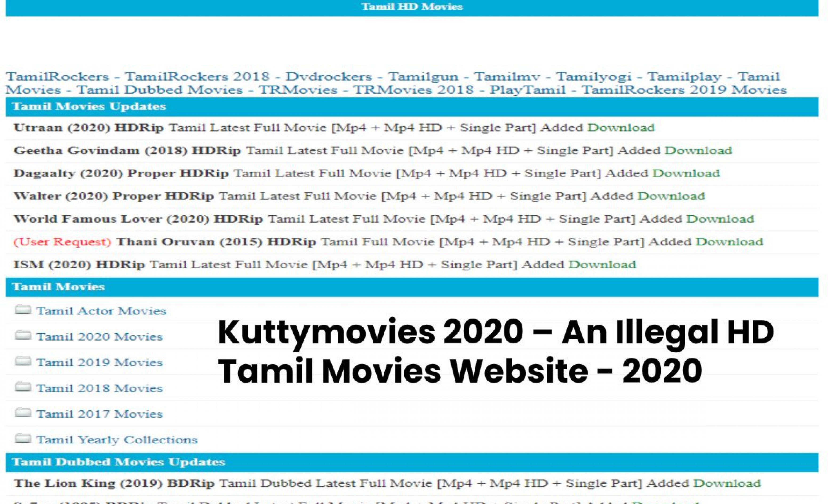Open the Tamil Actor Movies link
The width and height of the screenshot is (828, 504).
101,311
